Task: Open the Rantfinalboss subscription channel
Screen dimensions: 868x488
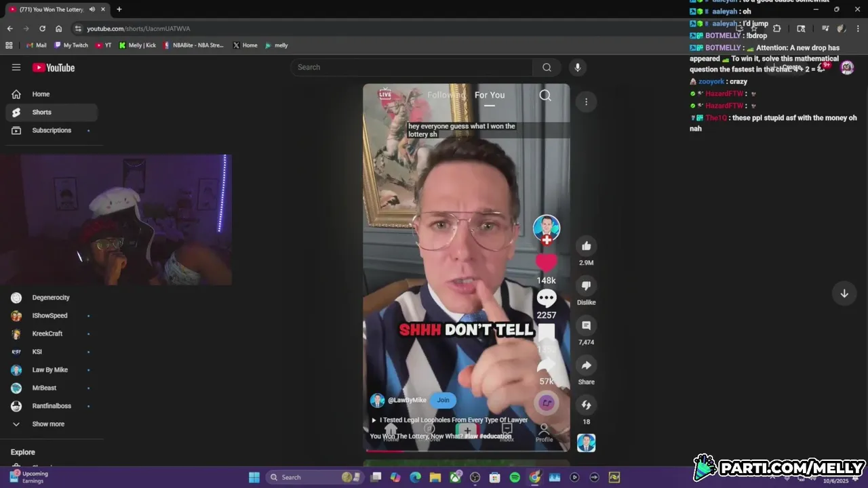Action: (x=52, y=406)
